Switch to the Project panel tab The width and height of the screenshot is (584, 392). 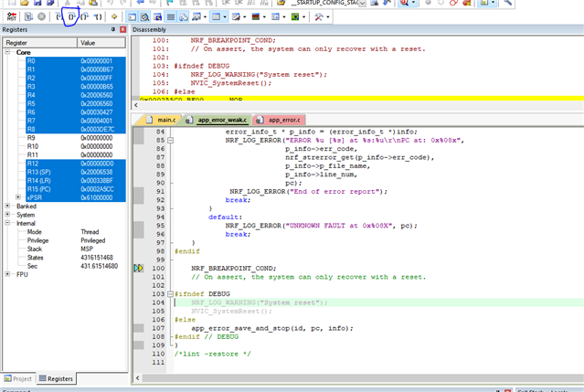(18, 378)
